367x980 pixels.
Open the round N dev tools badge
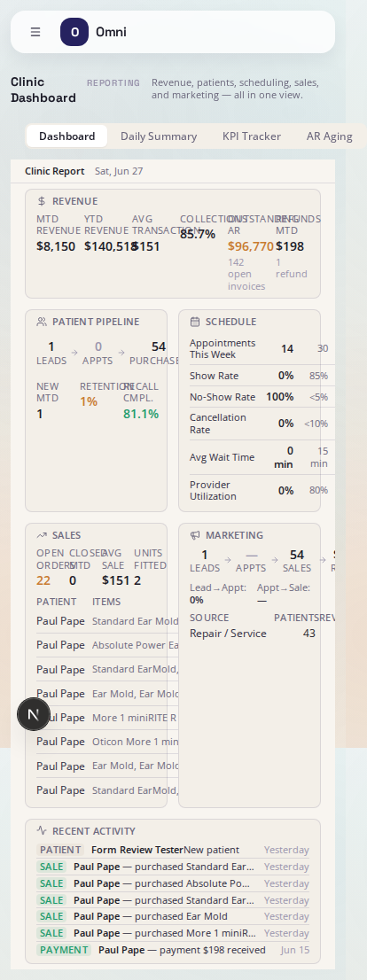tap(34, 714)
